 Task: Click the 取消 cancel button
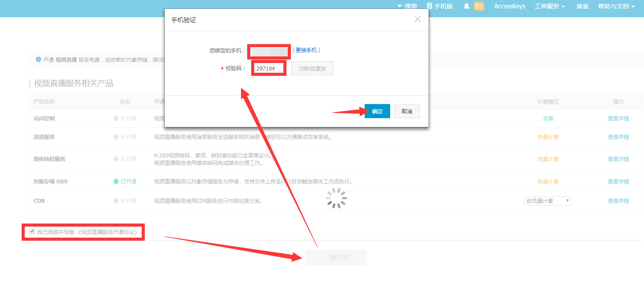(x=407, y=112)
